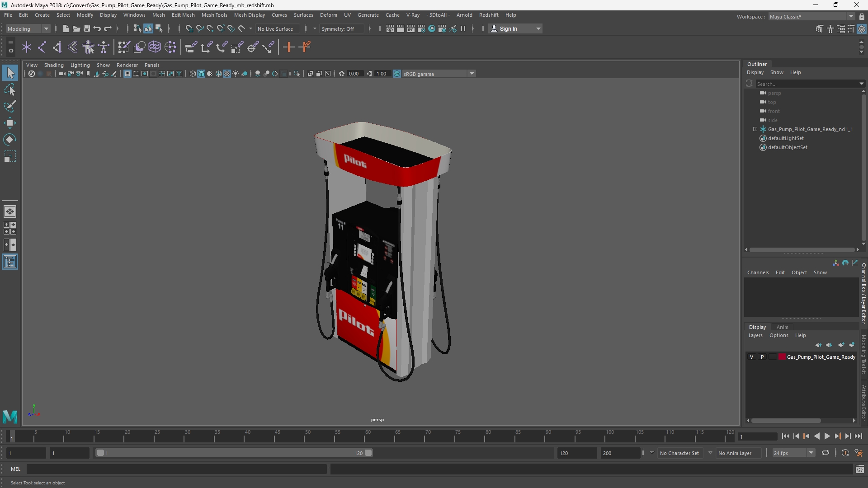
Task: Click the play forwards button
Action: (827, 436)
